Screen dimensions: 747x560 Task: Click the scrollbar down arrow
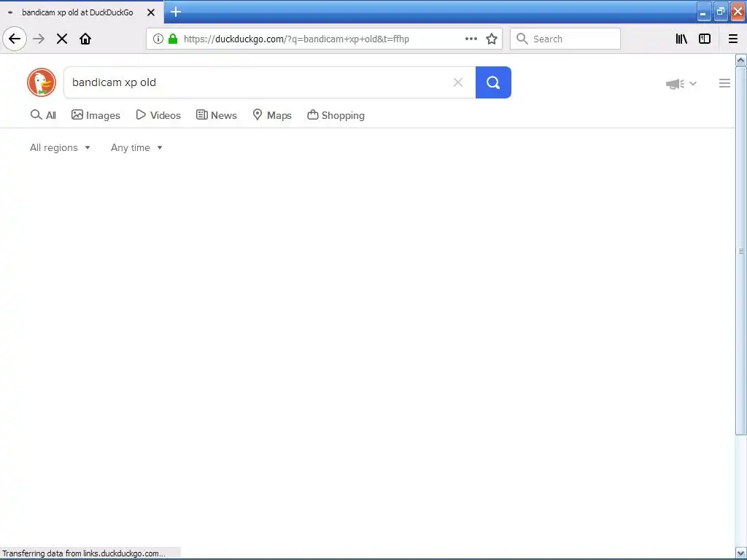click(x=741, y=553)
